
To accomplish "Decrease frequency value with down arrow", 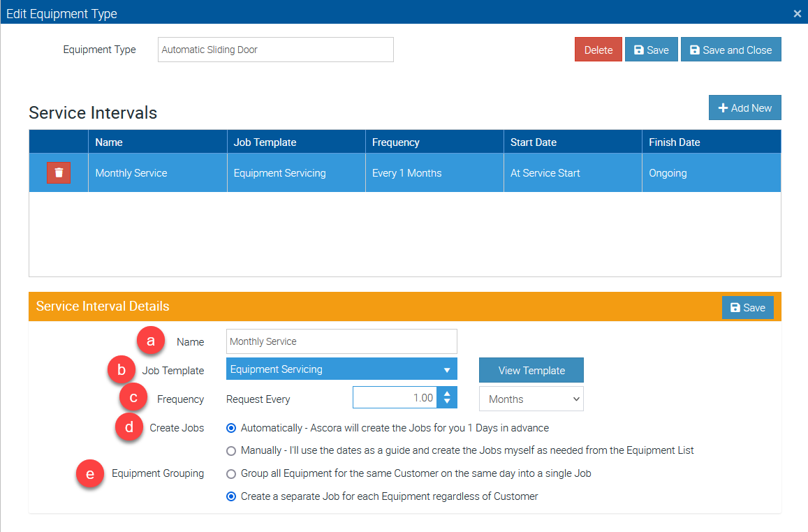I will pyautogui.click(x=447, y=402).
